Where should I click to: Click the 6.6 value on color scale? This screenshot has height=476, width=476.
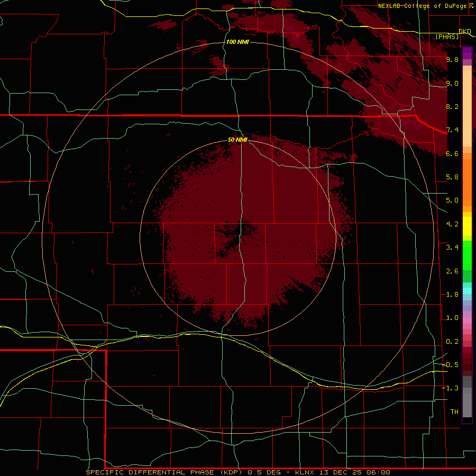click(x=452, y=154)
